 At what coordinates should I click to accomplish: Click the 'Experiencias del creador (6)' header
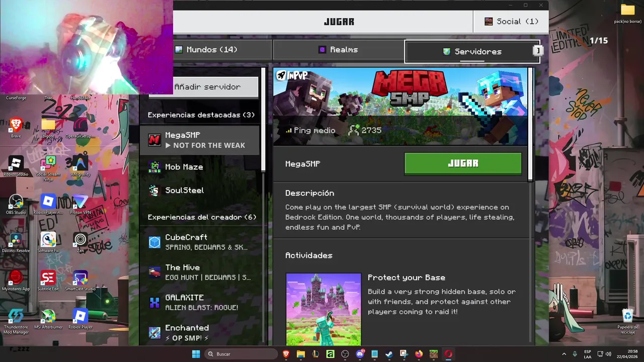[202, 217]
